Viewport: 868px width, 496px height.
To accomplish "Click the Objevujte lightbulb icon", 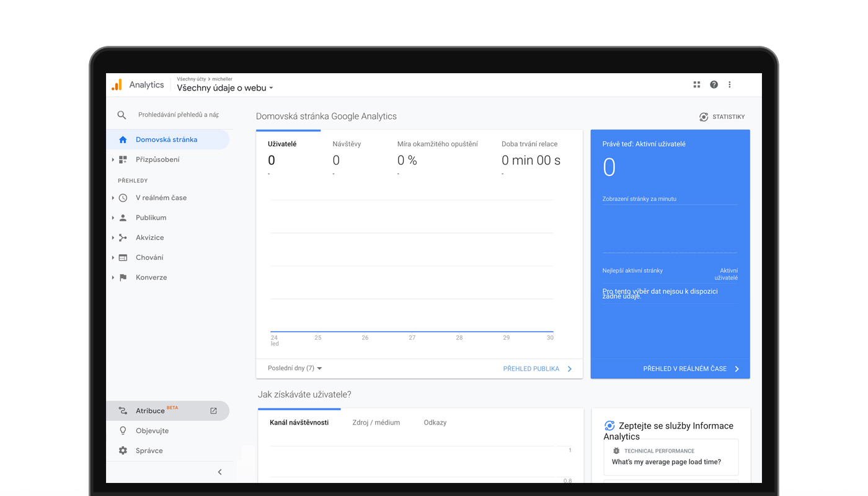I will tap(123, 430).
